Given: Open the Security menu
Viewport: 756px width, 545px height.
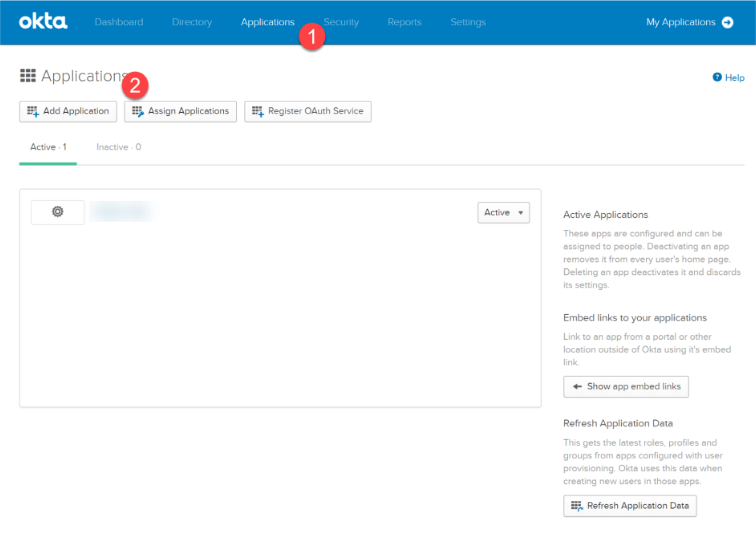Looking at the screenshot, I should pyautogui.click(x=341, y=22).
